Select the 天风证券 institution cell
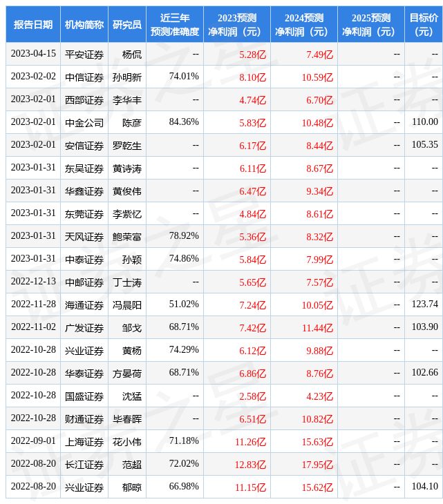The width and height of the screenshot is (443, 504). tap(84, 237)
